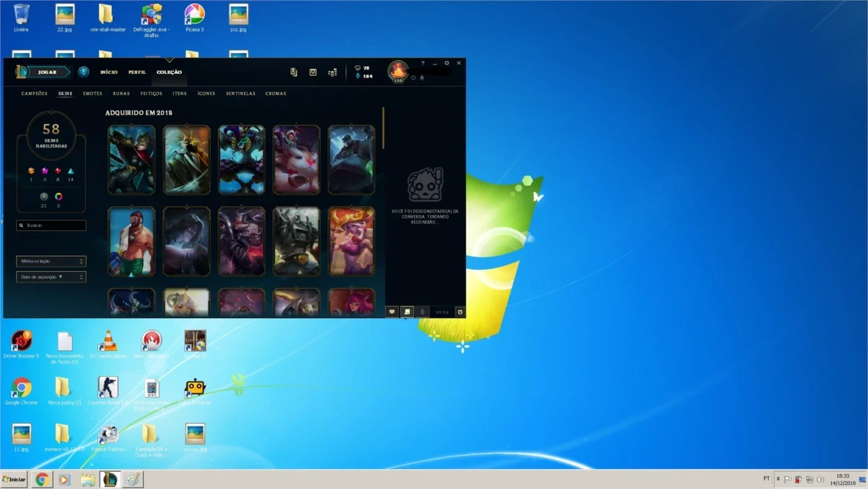Open the Google Chrome desktop shortcut
The image size is (868, 489).
[x=21, y=391]
